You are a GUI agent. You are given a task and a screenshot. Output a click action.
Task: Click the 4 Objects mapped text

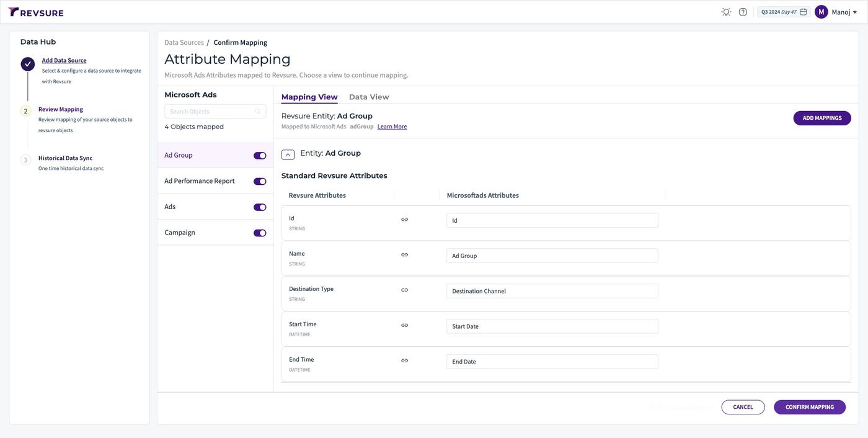tap(194, 127)
